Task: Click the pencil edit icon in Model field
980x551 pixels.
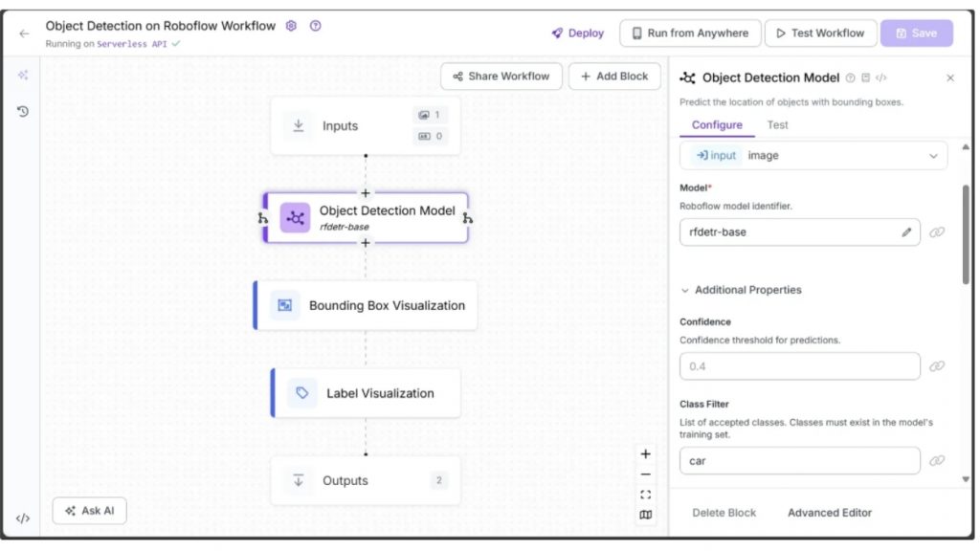Action: click(x=906, y=232)
